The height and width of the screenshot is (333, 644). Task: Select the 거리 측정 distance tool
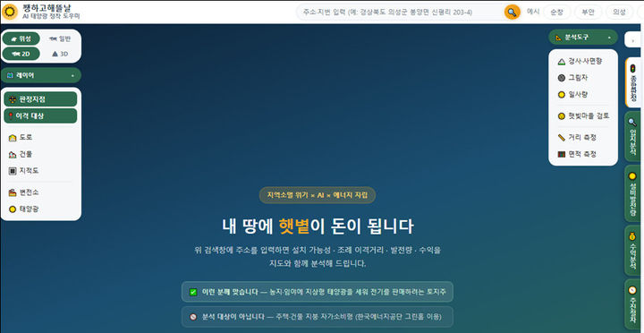tap(583, 137)
